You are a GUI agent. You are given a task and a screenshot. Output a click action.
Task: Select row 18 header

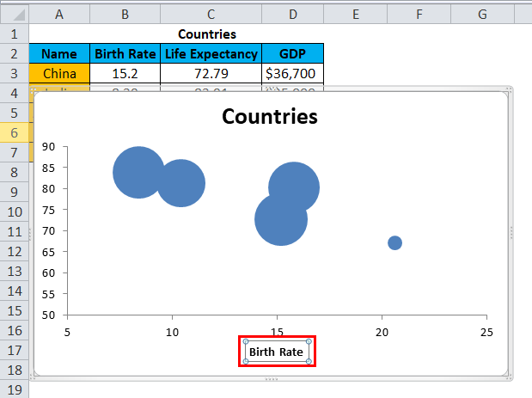point(15,370)
